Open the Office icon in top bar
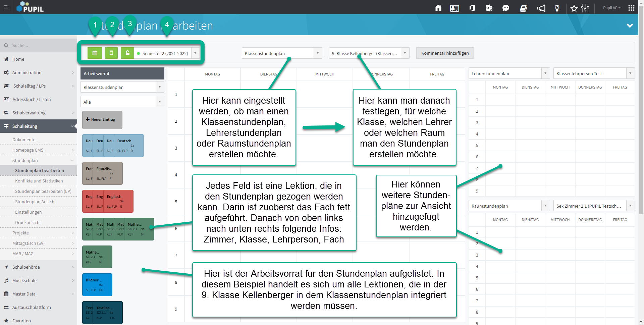The image size is (644, 325). point(472,8)
